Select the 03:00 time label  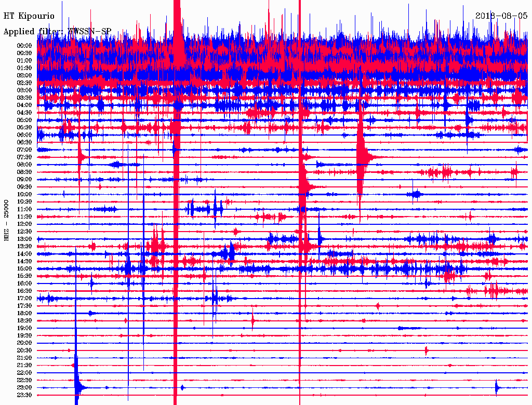24,90
